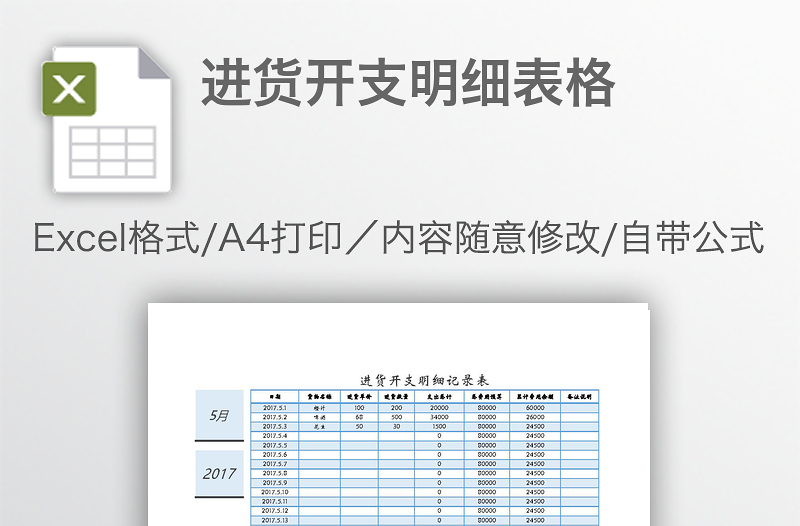
Task: Select the date cell 2017.5.5
Action: point(274,445)
